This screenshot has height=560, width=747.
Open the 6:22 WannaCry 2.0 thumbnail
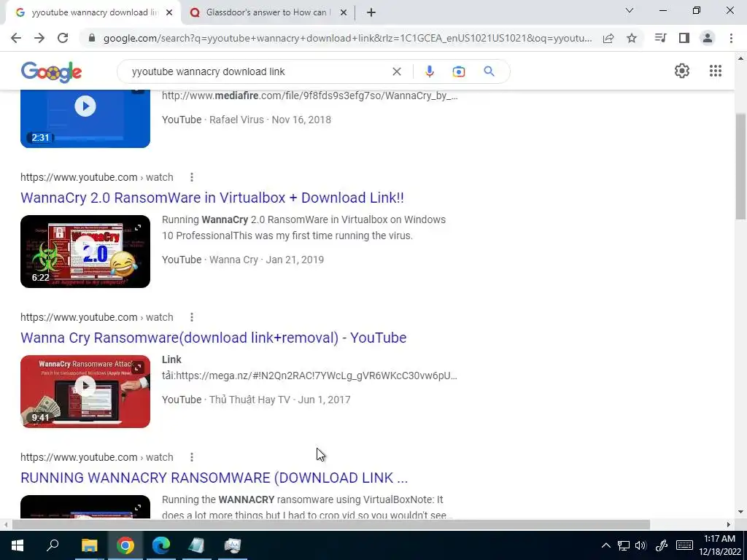coord(85,252)
